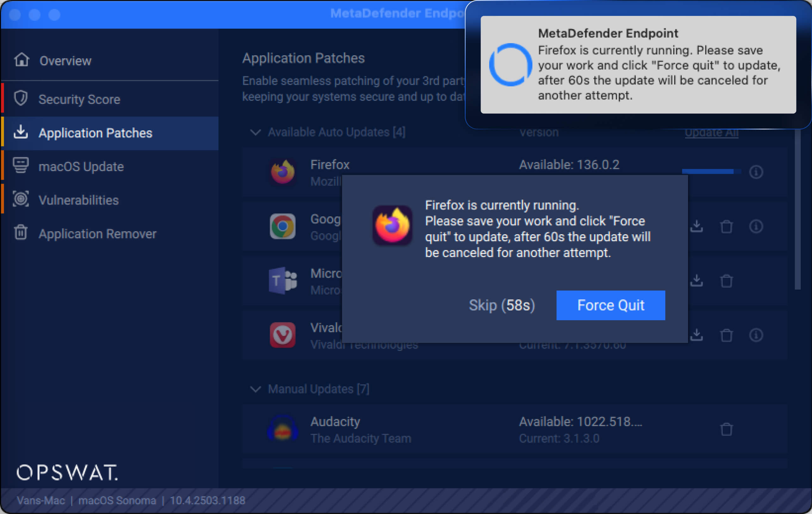
Task: Click download icon in Microsoft Teams row
Action: click(x=696, y=281)
